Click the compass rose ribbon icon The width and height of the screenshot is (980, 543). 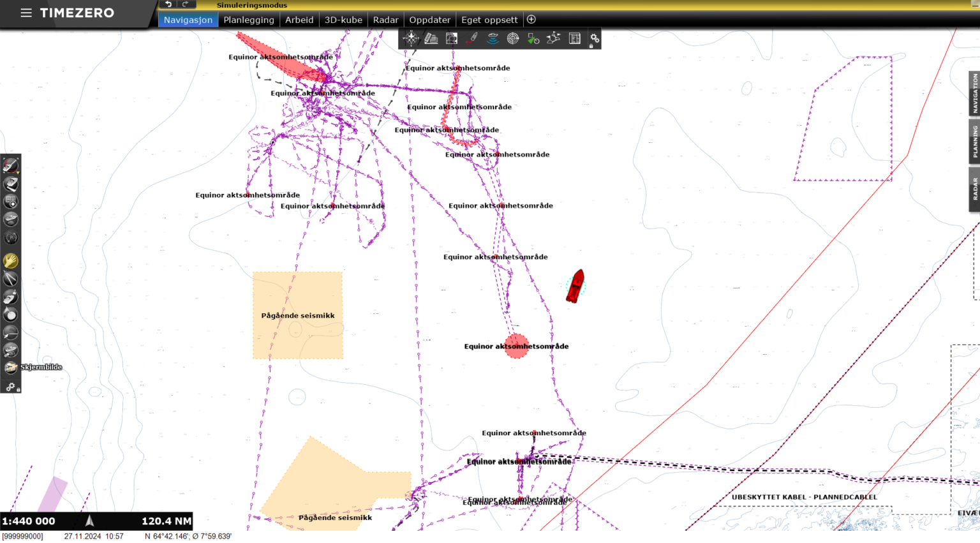[411, 38]
